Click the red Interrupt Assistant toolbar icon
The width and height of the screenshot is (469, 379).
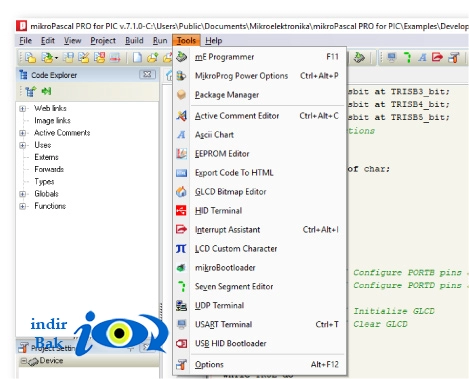tap(437, 58)
